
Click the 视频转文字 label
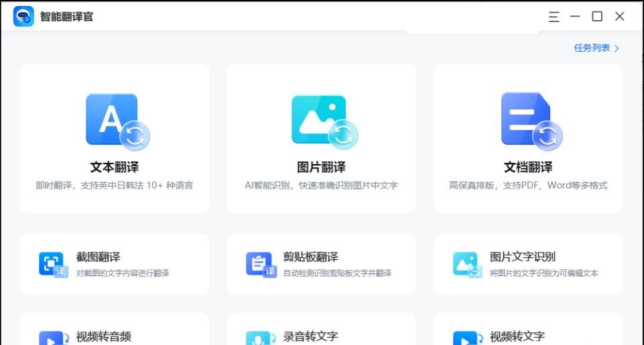pyautogui.click(x=517, y=337)
